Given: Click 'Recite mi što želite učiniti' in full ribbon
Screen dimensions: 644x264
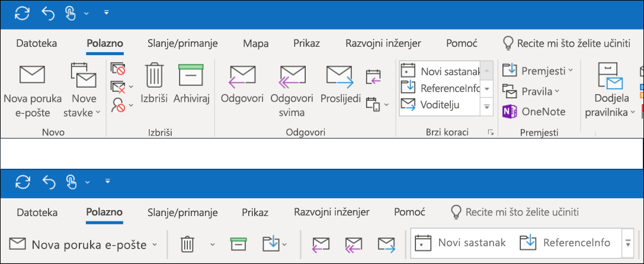Looking at the screenshot, I should [x=566, y=43].
